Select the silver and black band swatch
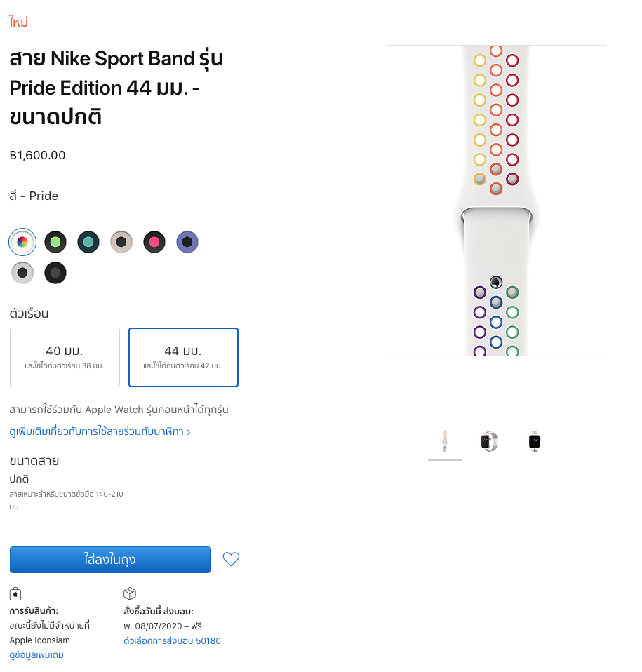The width and height of the screenshot is (642, 672). pyautogui.click(x=22, y=272)
